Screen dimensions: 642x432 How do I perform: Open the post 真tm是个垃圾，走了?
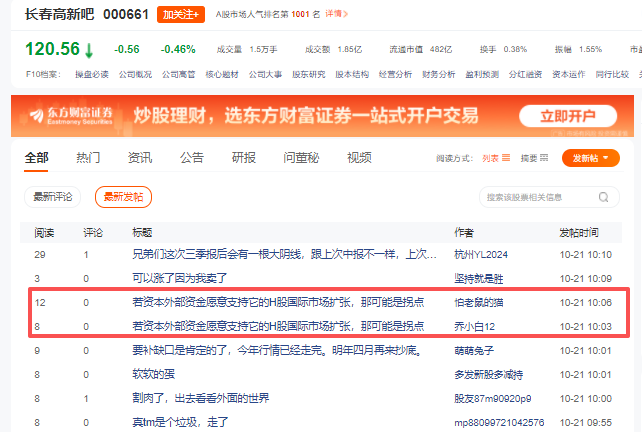click(x=180, y=422)
